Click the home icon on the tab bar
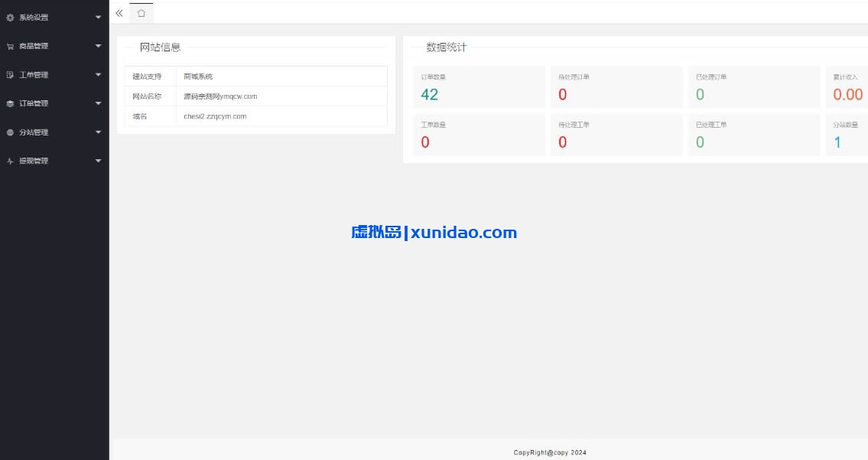Viewport: 868px width, 460px height. pyautogui.click(x=141, y=13)
